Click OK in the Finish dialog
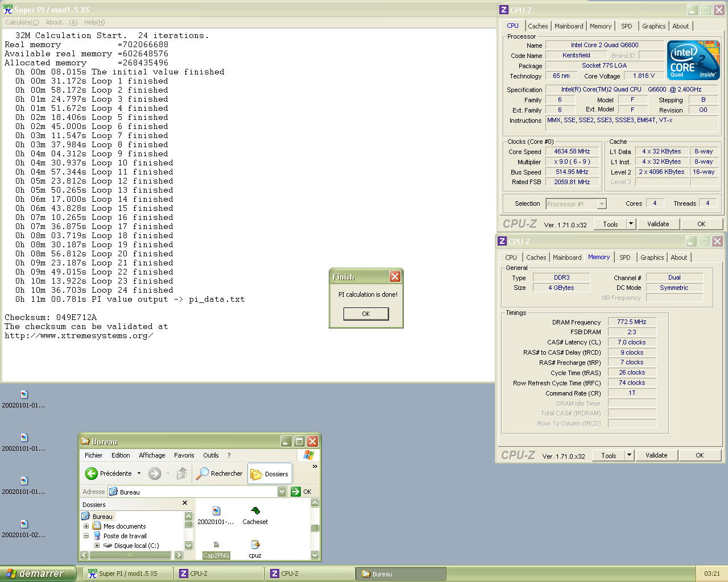The height and width of the screenshot is (582, 728). pyautogui.click(x=366, y=314)
